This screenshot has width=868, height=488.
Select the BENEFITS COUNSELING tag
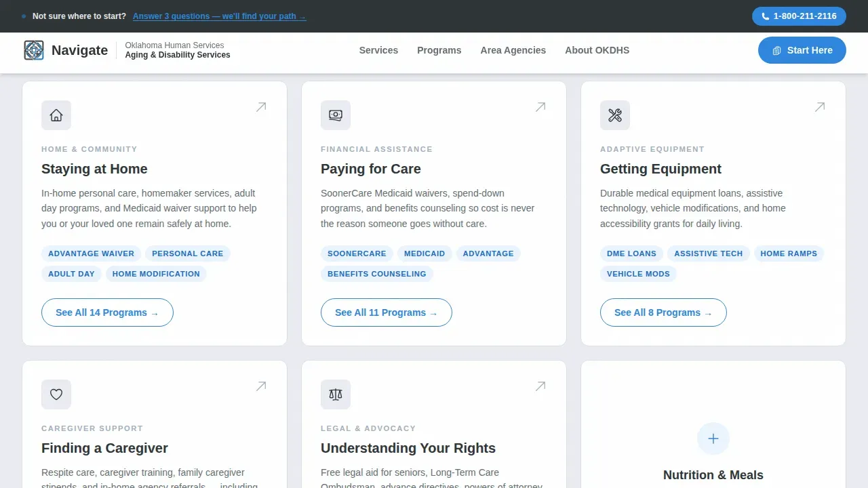[x=377, y=274]
